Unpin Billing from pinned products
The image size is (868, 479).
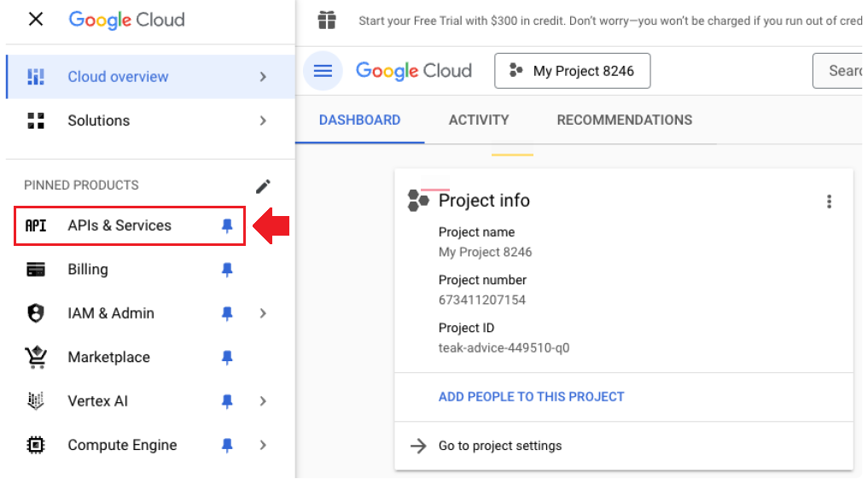coord(227,269)
